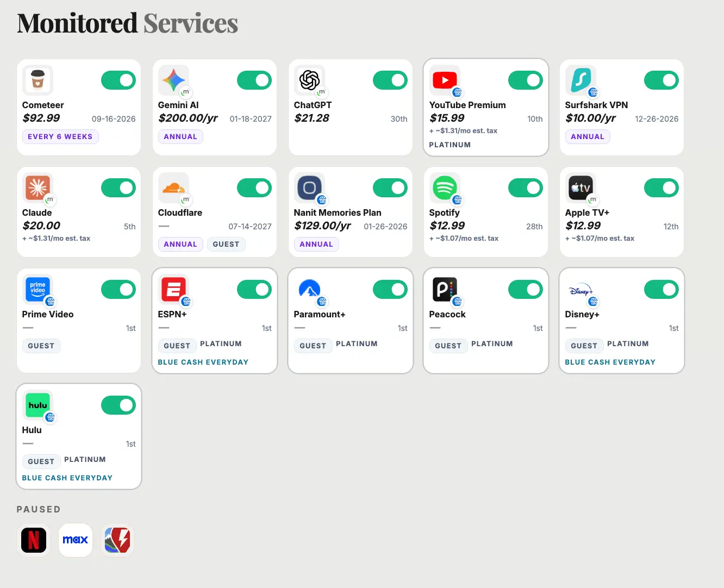The height and width of the screenshot is (588, 724).
Task: Click the ANNUAL tag on Nanit Memories Plan
Action: [316, 244]
